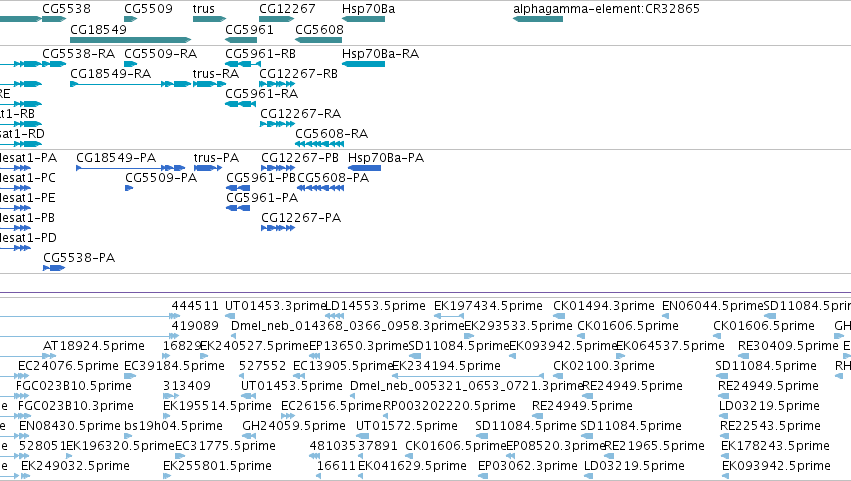Image resolution: width=851 pixels, height=481 pixels.
Task: Select protein CG12267-PB
Action: click(x=278, y=168)
